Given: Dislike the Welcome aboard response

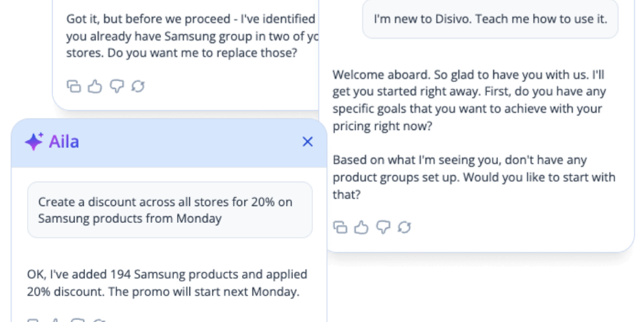Looking at the screenshot, I should [x=383, y=227].
